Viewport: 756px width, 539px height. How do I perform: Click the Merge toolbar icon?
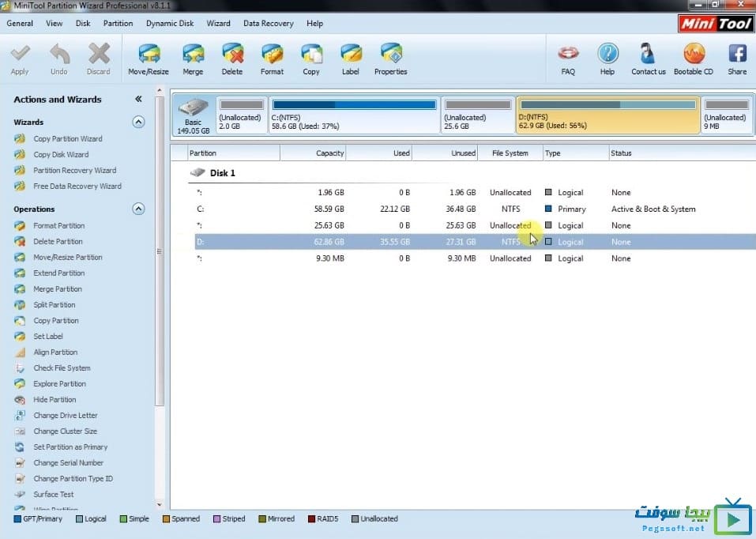point(193,54)
